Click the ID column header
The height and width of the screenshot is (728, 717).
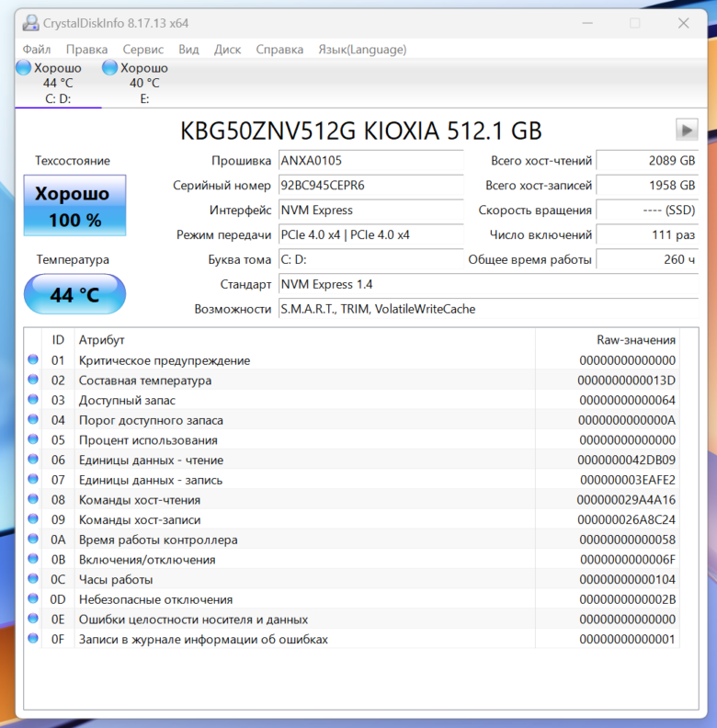[x=58, y=340]
